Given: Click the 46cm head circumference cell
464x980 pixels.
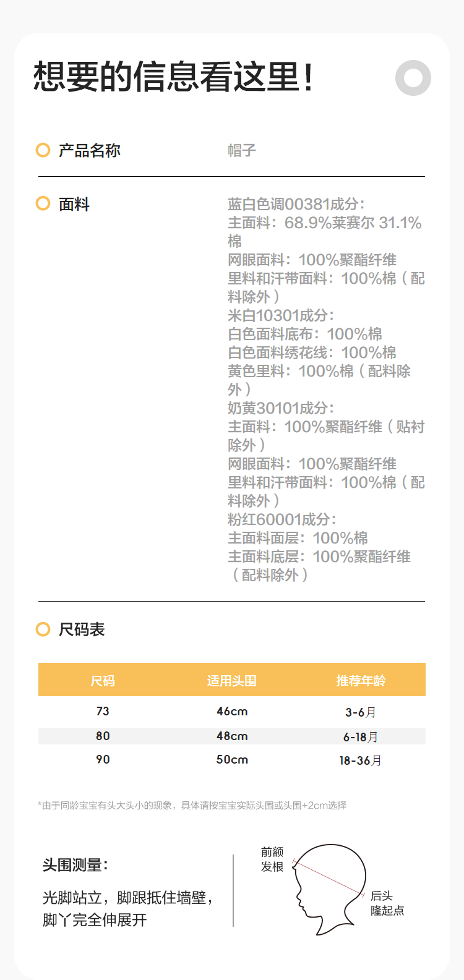Looking at the screenshot, I should pyautogui.click(x=232, y=711).
